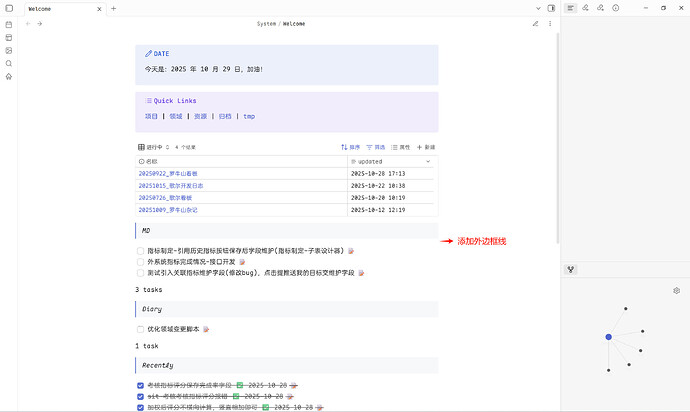Open the updated column header dropdown
Viewport: 690px width, 412px height.
429,161
